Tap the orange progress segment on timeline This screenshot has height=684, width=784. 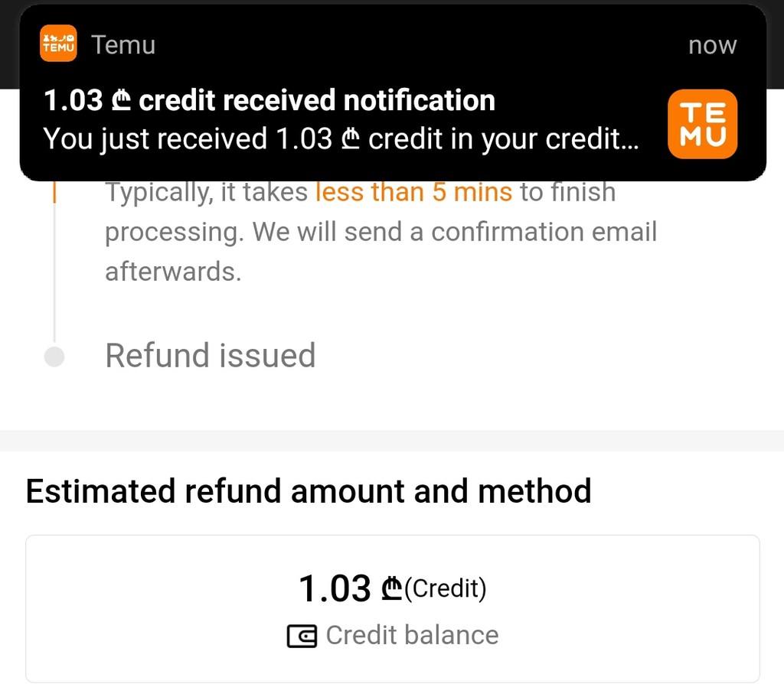54,191
